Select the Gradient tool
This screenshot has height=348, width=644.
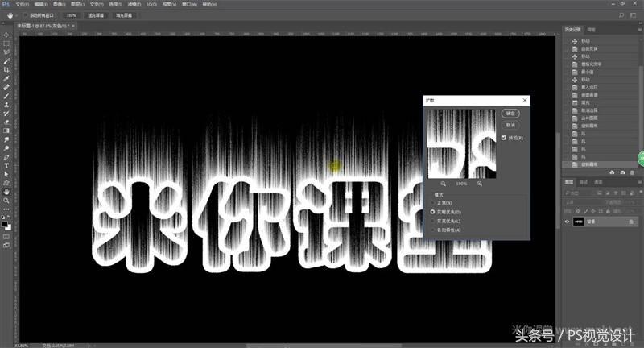click(x=6, y=130)
